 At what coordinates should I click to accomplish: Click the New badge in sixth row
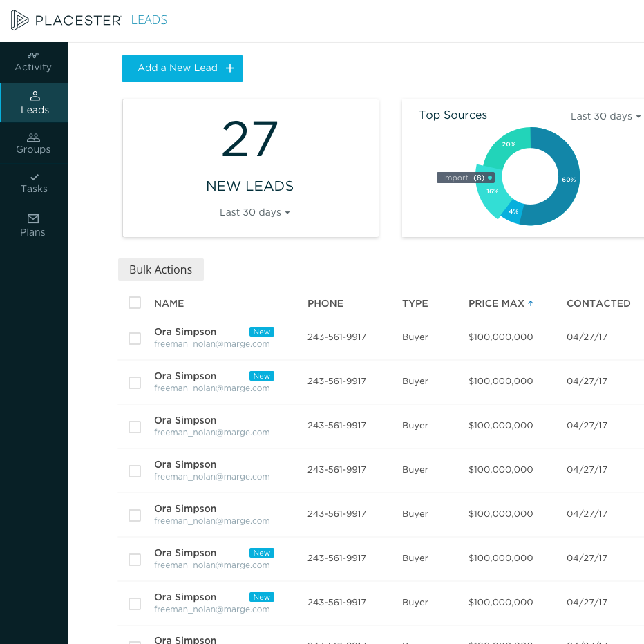pos(262,553)
